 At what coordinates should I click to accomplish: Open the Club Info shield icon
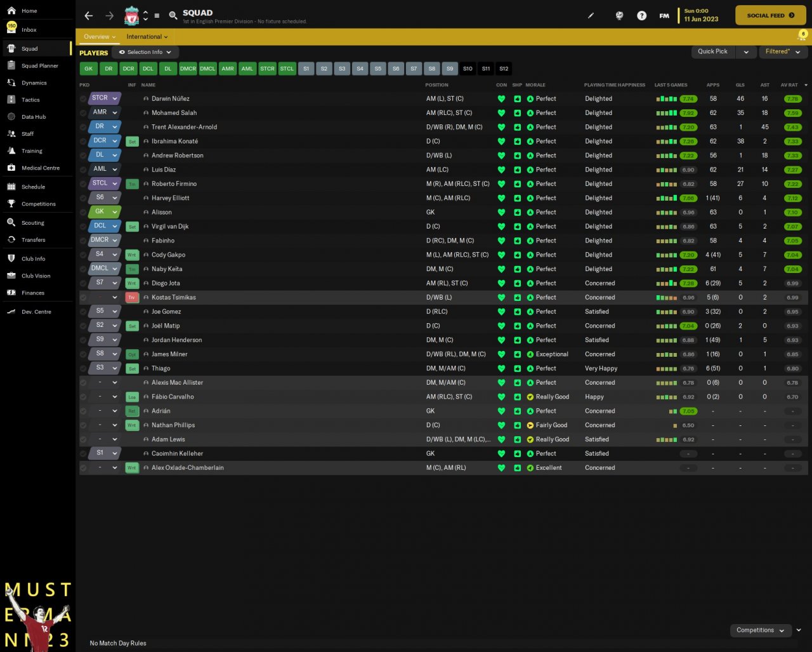pos(11,258)
